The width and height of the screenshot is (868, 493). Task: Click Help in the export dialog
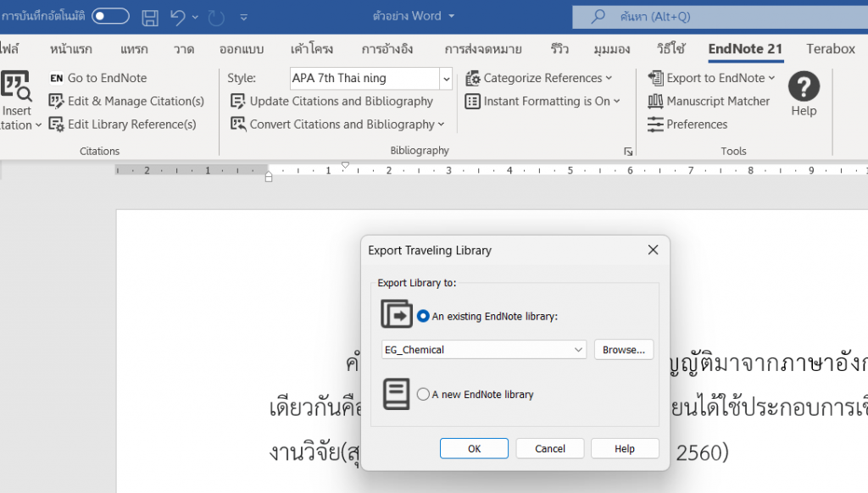point(625,449)
